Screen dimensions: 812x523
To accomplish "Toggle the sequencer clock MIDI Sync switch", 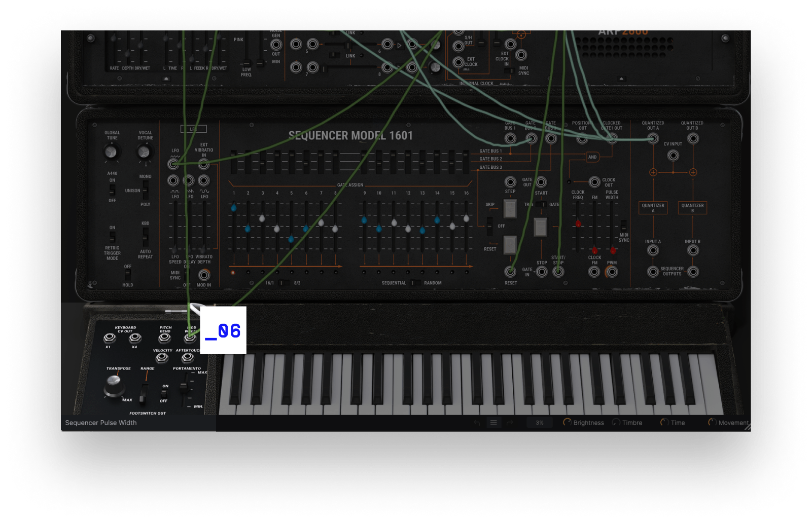I will [x=623, y=226].
